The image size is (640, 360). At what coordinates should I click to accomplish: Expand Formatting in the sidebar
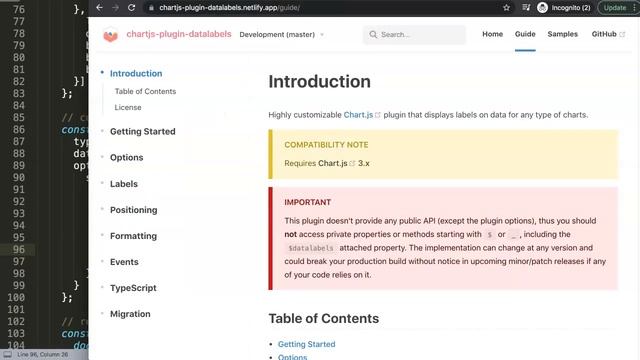(x=133, y=236)
